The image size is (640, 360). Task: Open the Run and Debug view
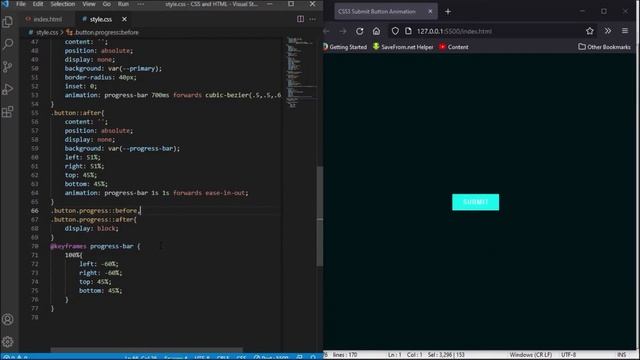(7, 89)
